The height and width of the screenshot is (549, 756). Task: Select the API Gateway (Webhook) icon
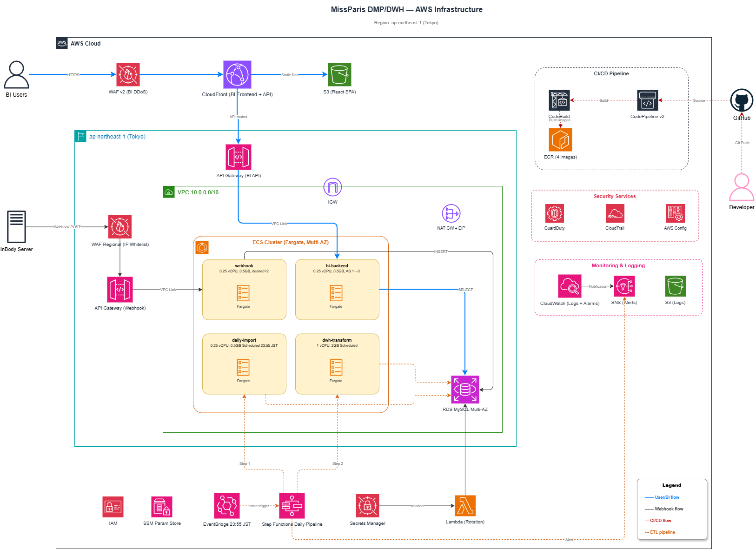pyautogui.click(x=120, y=290)
